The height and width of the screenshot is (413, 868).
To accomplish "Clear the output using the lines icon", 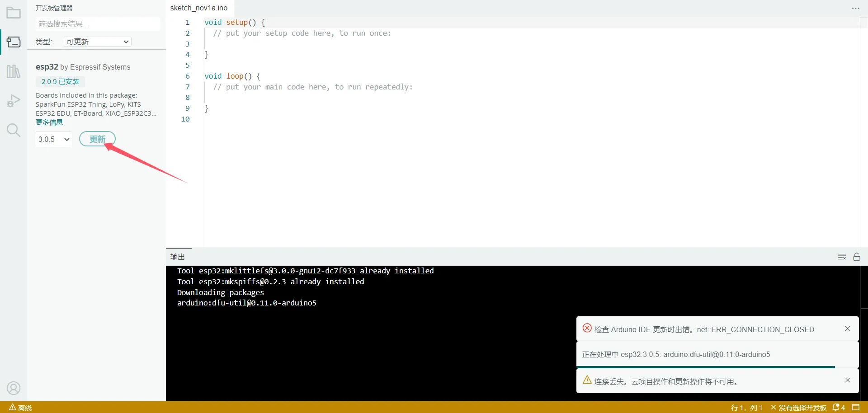I will [x=842, y=257].
